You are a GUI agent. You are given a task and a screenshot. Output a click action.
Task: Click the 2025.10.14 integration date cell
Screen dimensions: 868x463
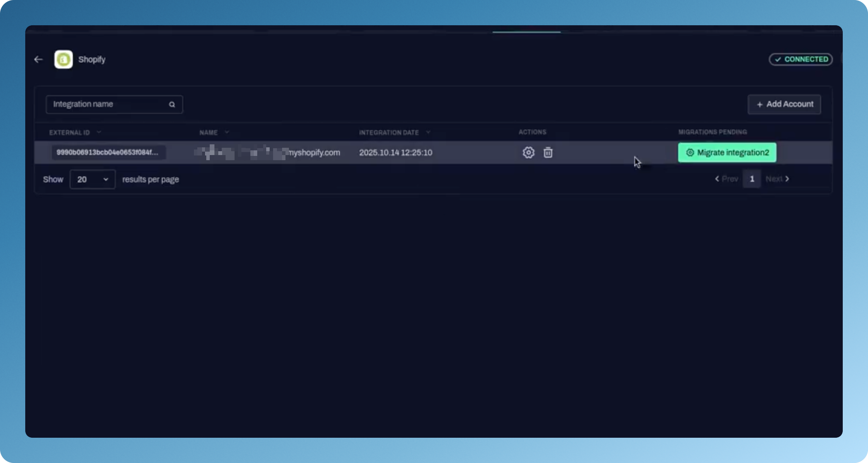pyautogui.click(x=395, y=152)
